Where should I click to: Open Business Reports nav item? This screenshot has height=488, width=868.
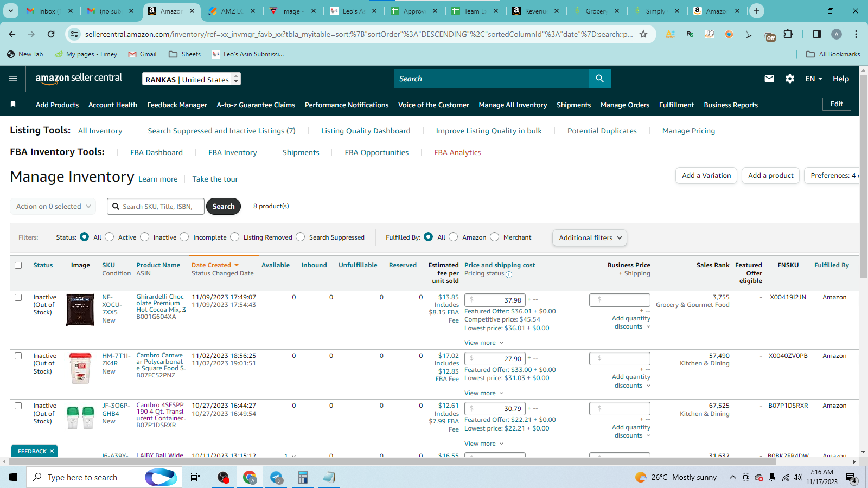tap(731, 105)
